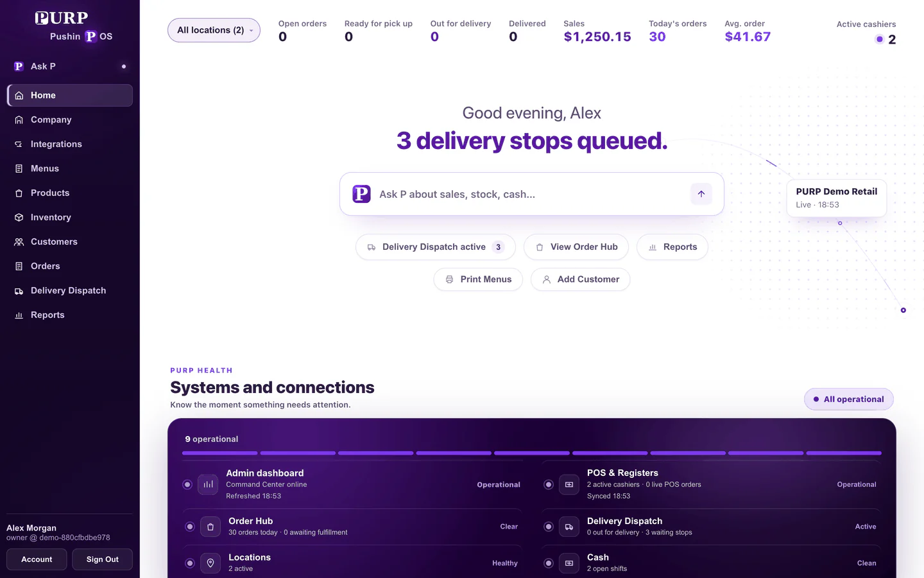Click the Print Menus button
The height and width of the screenshot is (578, 924).
tap(478, 279)
